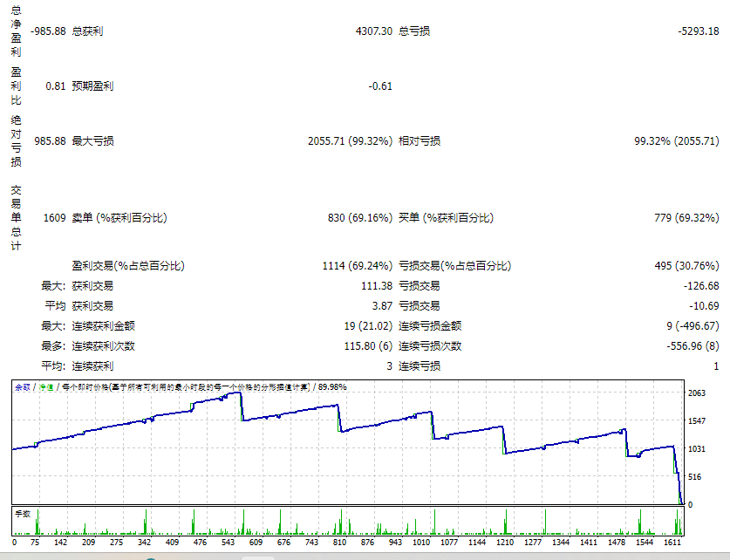Image resolution: width=730 pixels, height=560 pixels.
Task: Click the 预期盈利 value -0.61
Action: [382, 85]
